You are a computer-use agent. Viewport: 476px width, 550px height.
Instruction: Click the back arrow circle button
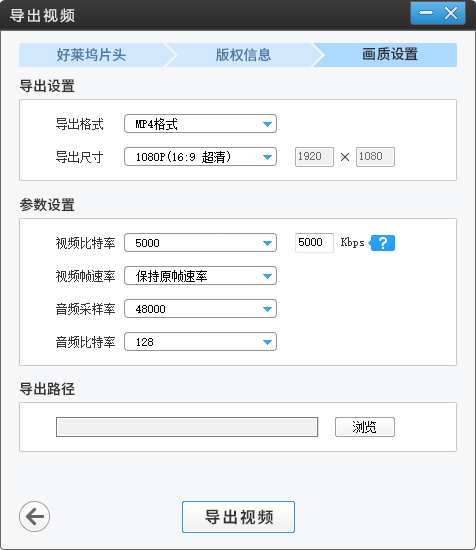point(34,516)
